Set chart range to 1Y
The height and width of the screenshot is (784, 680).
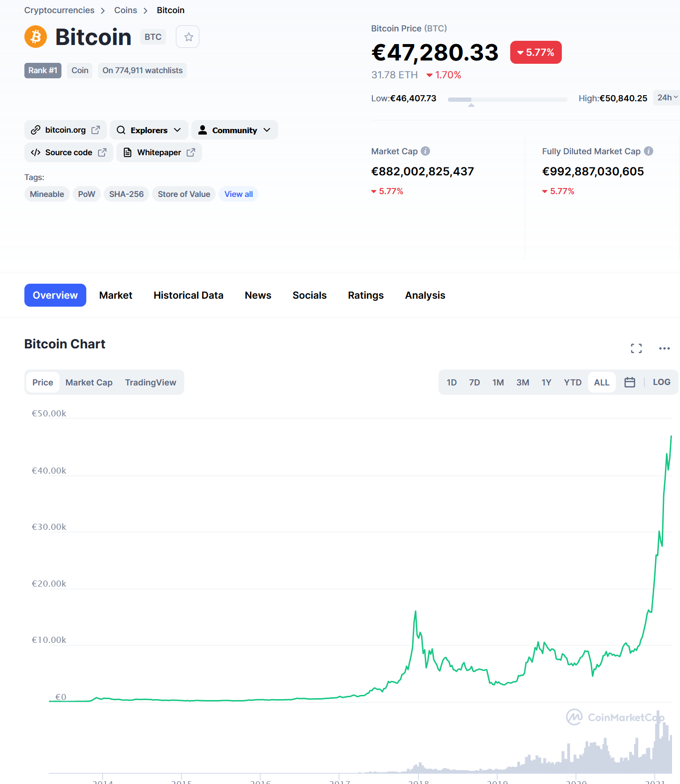click(546, 382)
